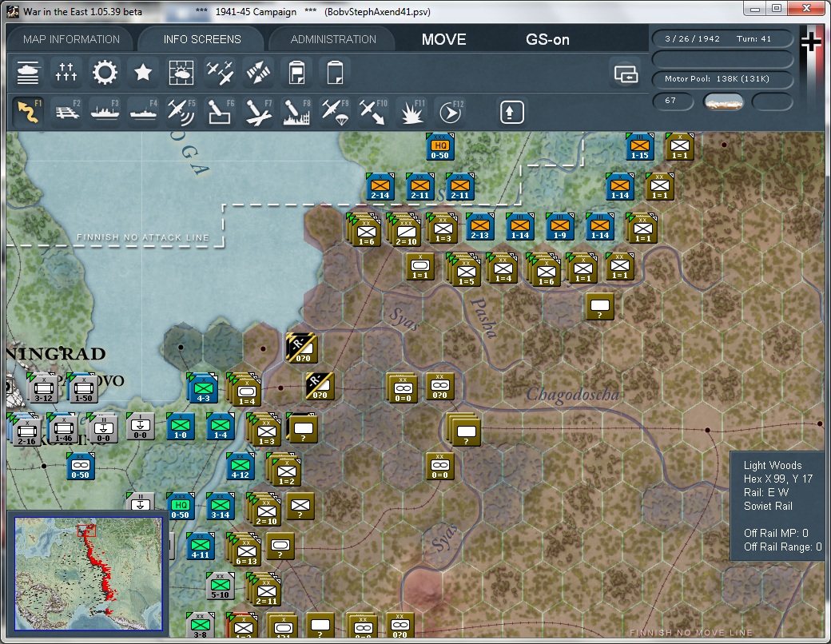The height and width of the screenshot is (644, 831).
Task: Select F6 bomb unit mode
Action: point(220,111)
